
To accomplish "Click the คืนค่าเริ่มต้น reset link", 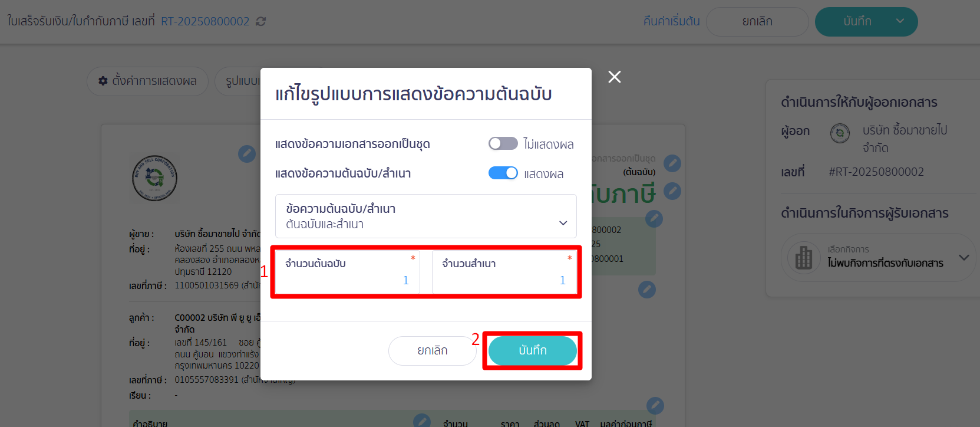I will [x=671, y=21].
